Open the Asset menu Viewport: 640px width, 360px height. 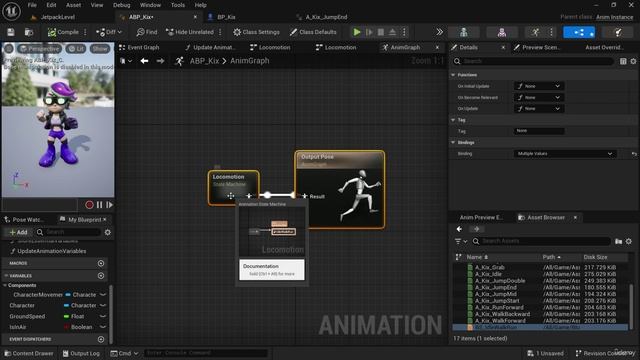click(x=73, y=5)
